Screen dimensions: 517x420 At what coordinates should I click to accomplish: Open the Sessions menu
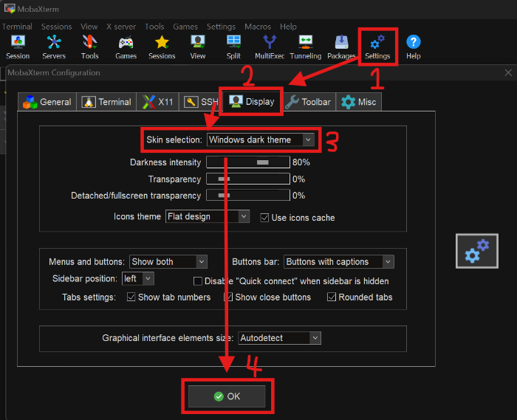pyautogui.click(x=56, y=27)
